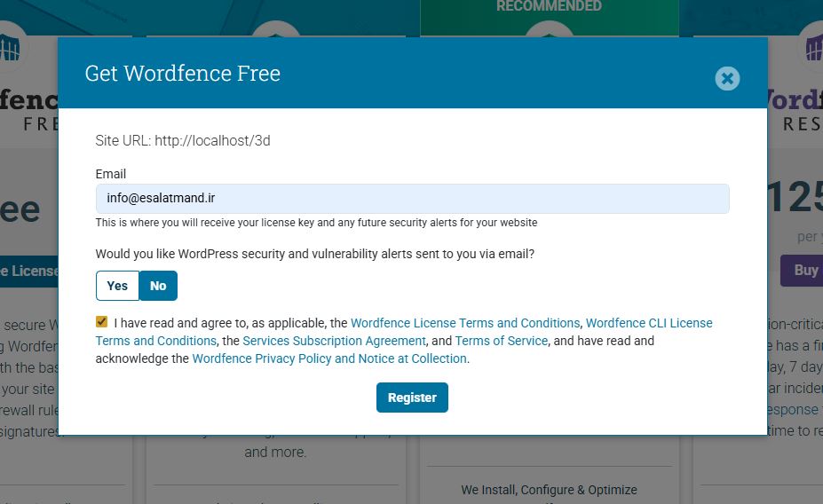
Task: Choose No for vulnerability email alerts
Action: (x=158, y=286)
